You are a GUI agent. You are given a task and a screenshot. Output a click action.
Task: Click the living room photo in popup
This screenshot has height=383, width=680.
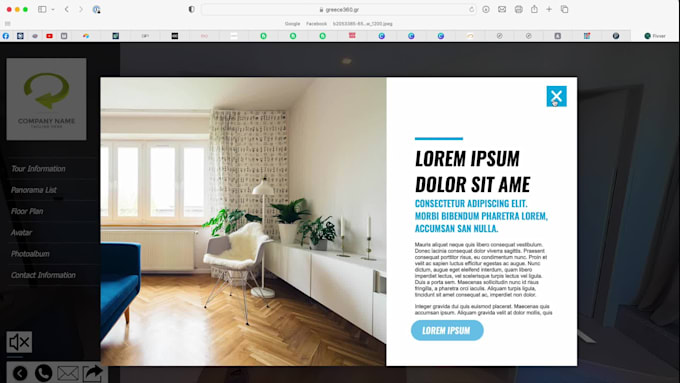243,221
